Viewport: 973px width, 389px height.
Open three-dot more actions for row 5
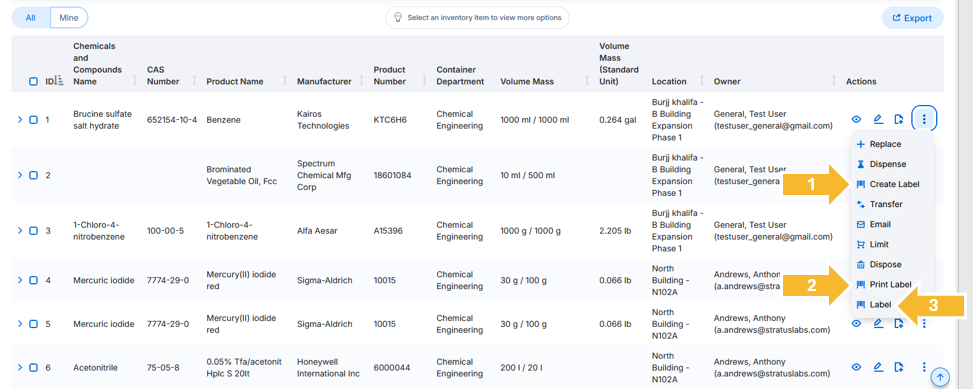tap(924, 323)
